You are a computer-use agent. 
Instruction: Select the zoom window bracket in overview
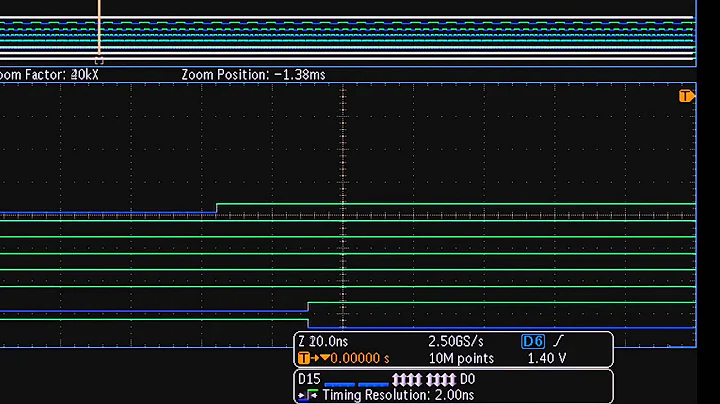[x=99, y=61]
